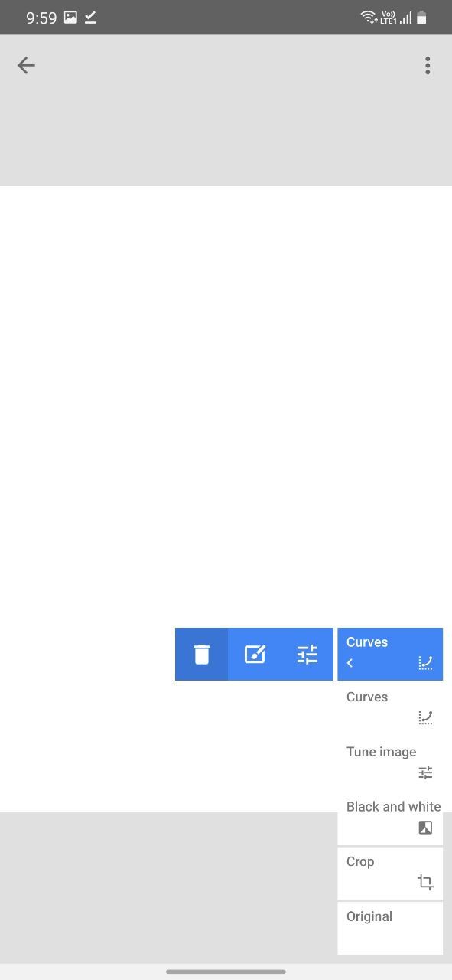Tap the Tune image sliders icon
The height and width of the screenshot is (980, 452).
click(426, 773)
